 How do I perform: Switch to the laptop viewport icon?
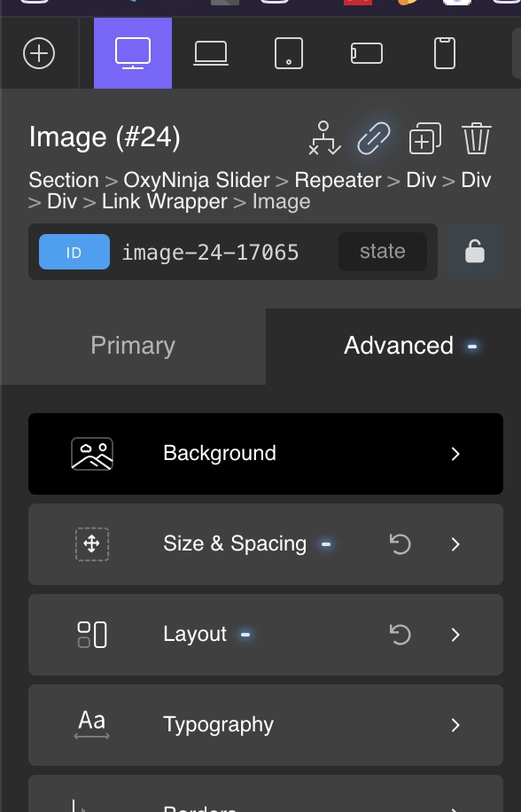[211, 53]
